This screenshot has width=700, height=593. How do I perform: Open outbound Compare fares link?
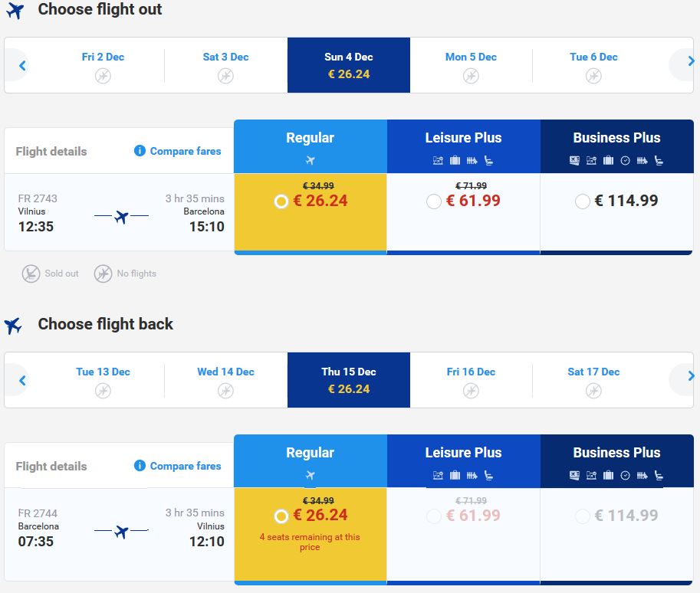(x=186, y=151)
